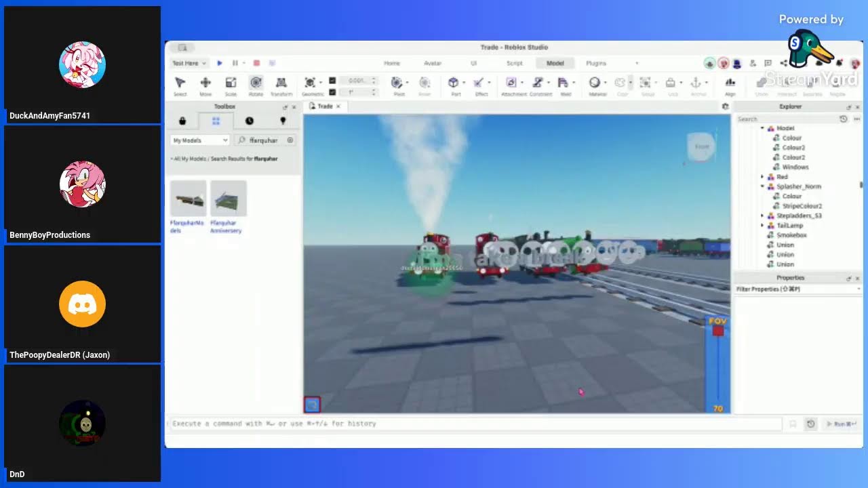Insert a Part using Part icon
The width and height of the screenshot is (868, 488).
point(454,83)
